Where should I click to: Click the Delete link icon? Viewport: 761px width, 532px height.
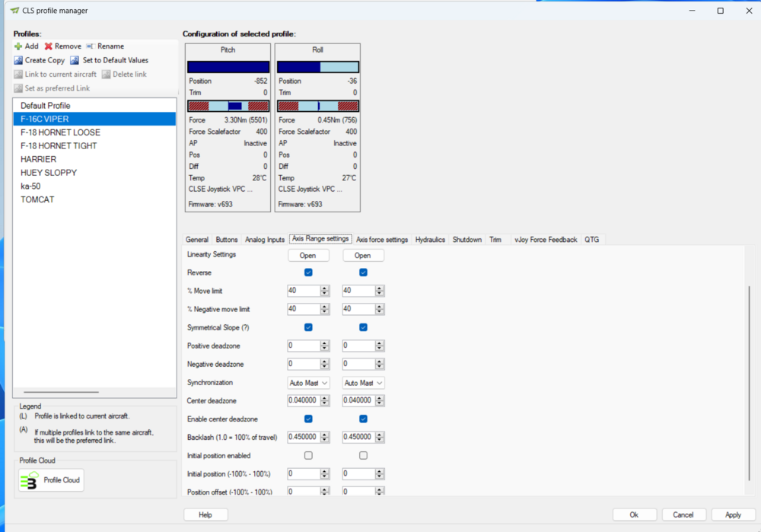point(107,75)
